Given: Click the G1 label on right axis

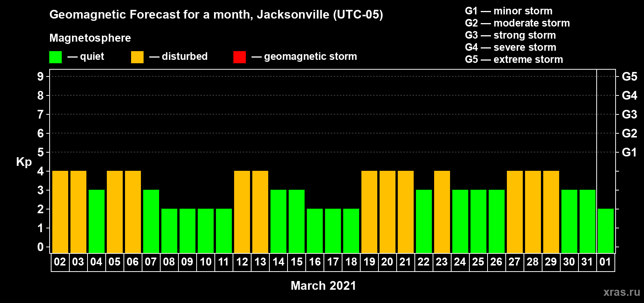Looking at the screenshot, I should click(x=630, y=152).
